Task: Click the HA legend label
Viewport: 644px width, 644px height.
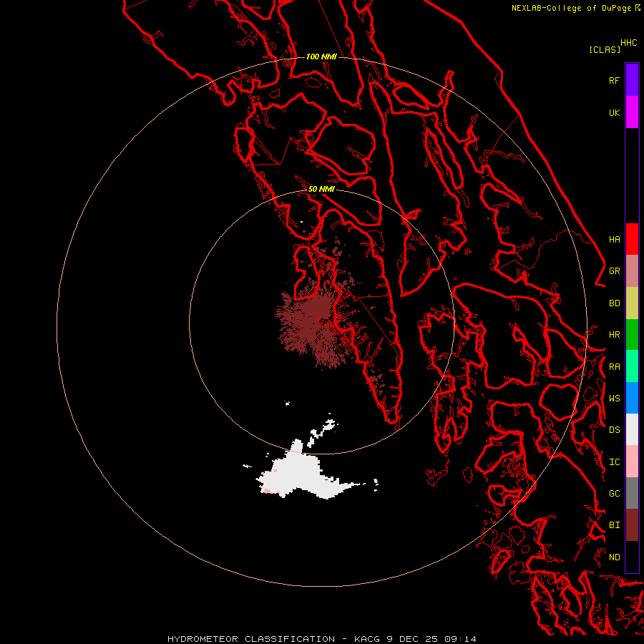Action: pos(614,239)
